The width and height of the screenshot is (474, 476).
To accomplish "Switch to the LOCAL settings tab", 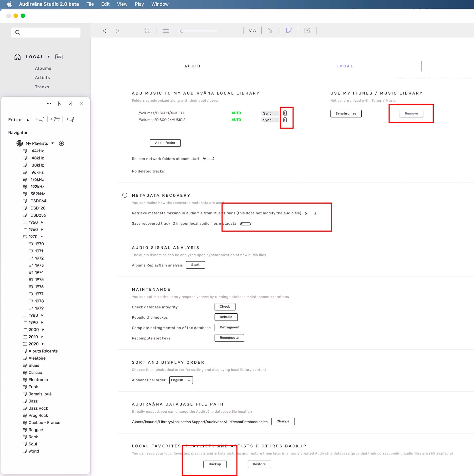I will coord(345,66).
